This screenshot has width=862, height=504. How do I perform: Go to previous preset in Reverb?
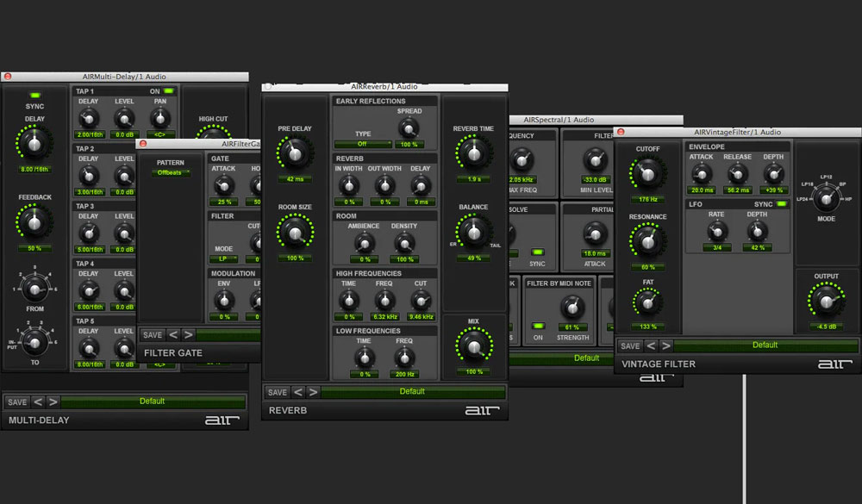(298, 392)
